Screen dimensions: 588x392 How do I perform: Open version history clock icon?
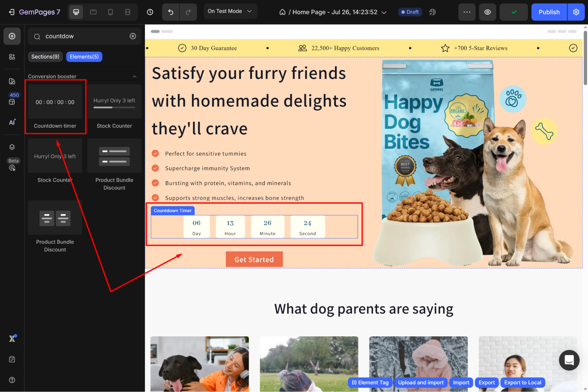150,12
